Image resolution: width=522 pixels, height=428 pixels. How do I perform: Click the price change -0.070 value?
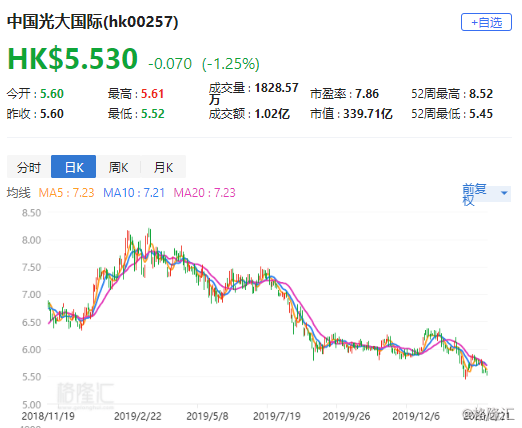point(170,64)
